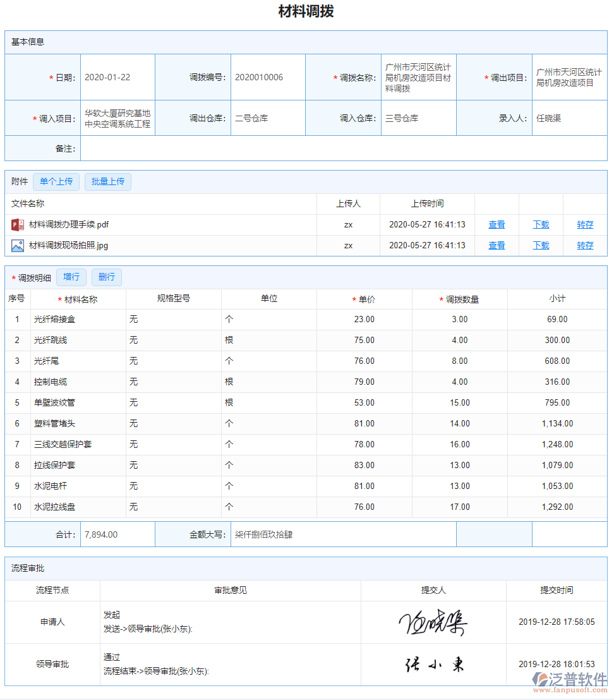This screenshot has width=614, height=700.
Task: Open the 单个上传 upload button
Action: pos(56,181)
